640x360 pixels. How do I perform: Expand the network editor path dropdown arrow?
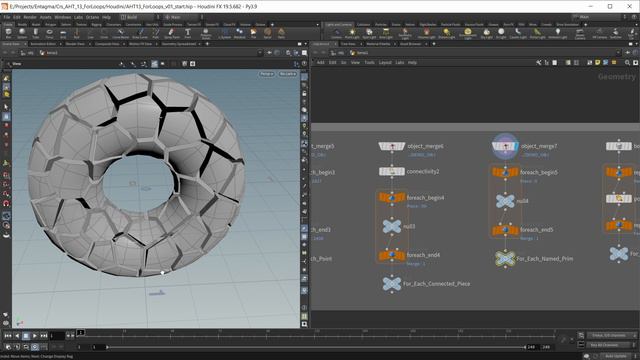pyautogui.click(x=619, y=53)
